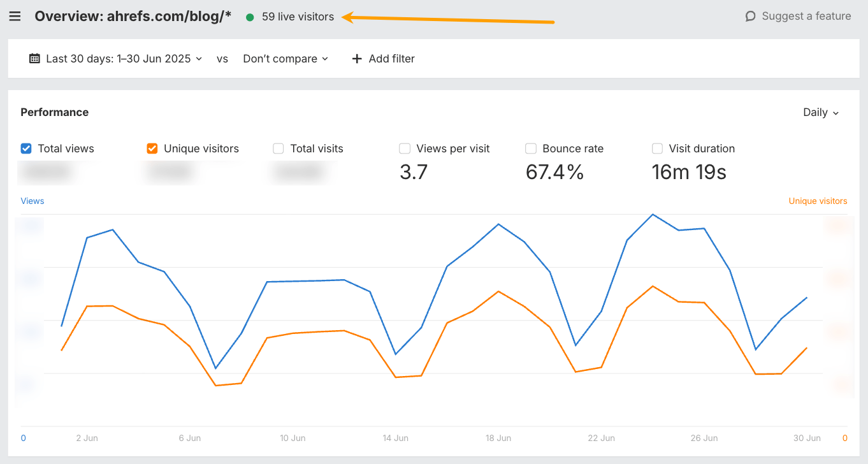
Task: Click the plus icon for Add filter
Action: [x=357, y=59]
